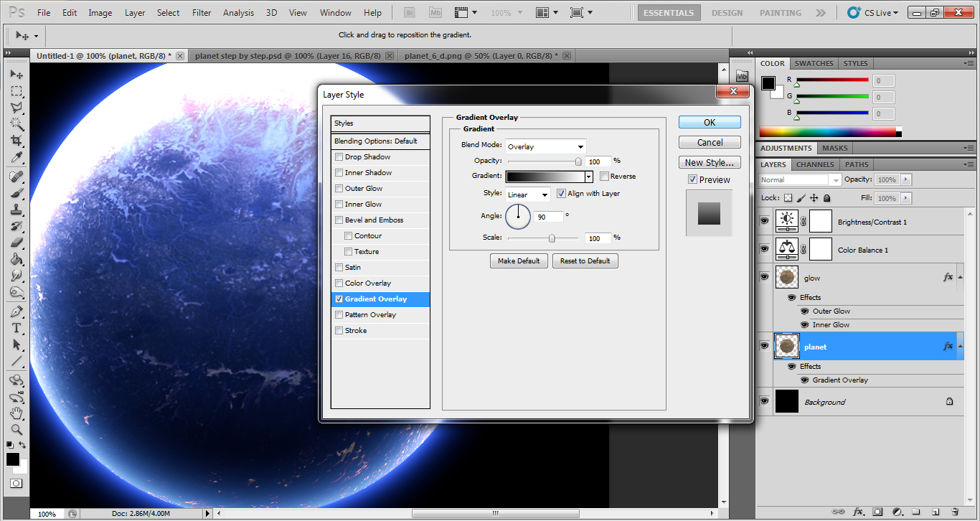
Task: Uncheck Align with Layer
Action: [x=561, y=193]
